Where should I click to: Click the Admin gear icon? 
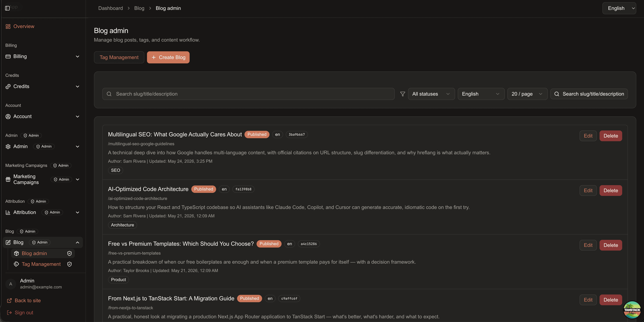pos(8,147)
